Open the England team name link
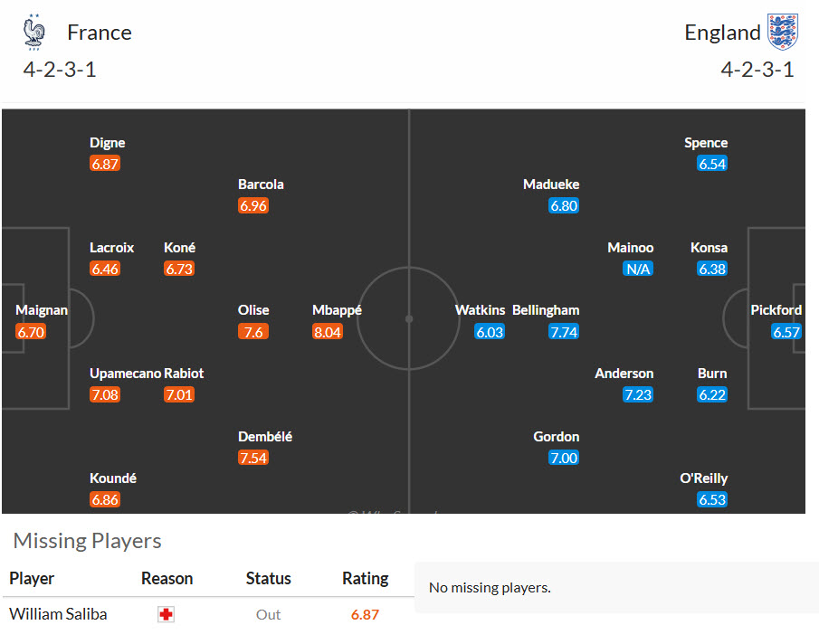This screenshot has height=644, width=819. pyautogui.click(x=722, y=33)
